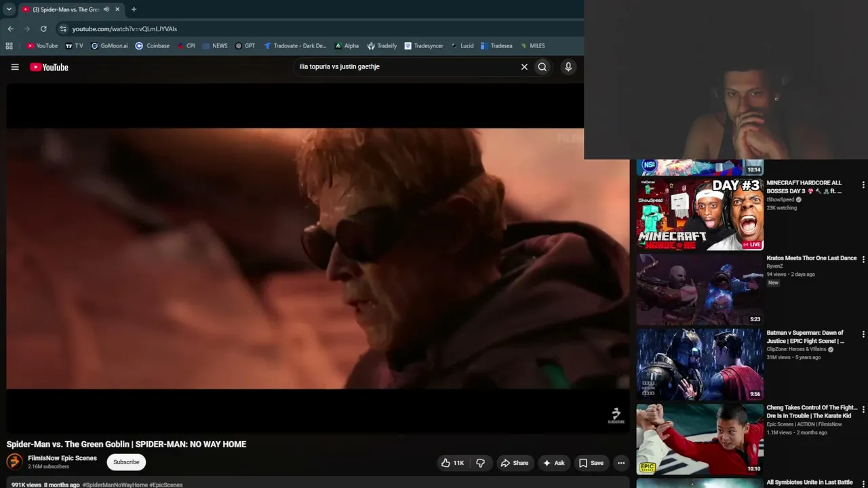Share the Spider-Man video
868x488 pixels.
tap(514, 463)
